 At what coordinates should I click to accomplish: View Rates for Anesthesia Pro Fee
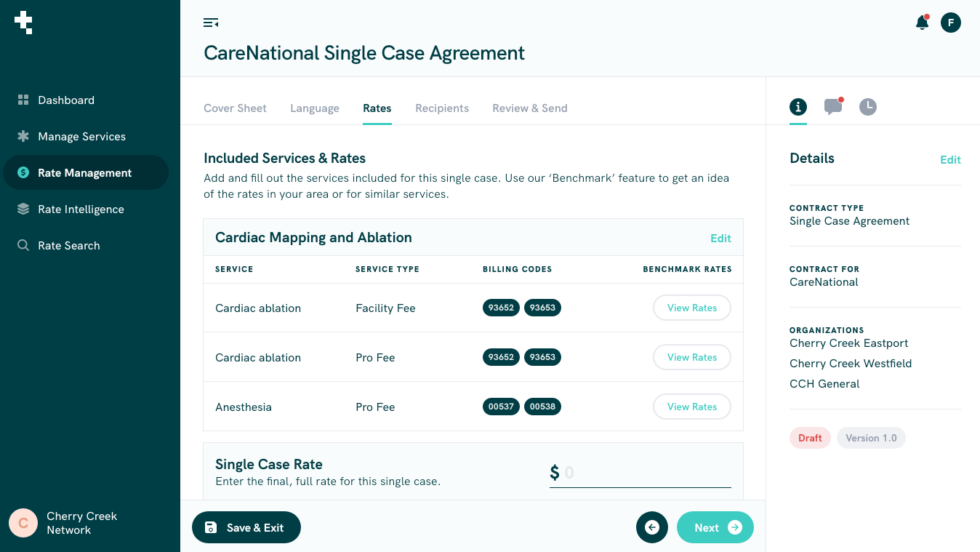(691, 407)
